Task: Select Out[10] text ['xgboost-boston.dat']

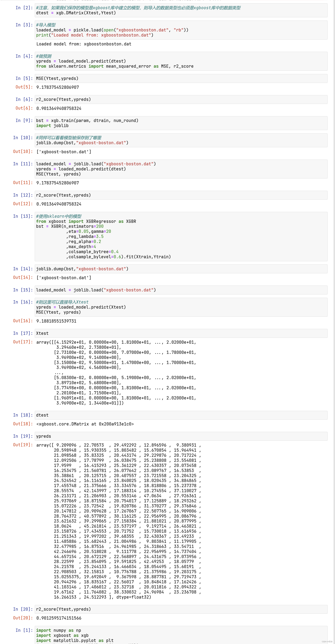Action: [x=64, y=152]
